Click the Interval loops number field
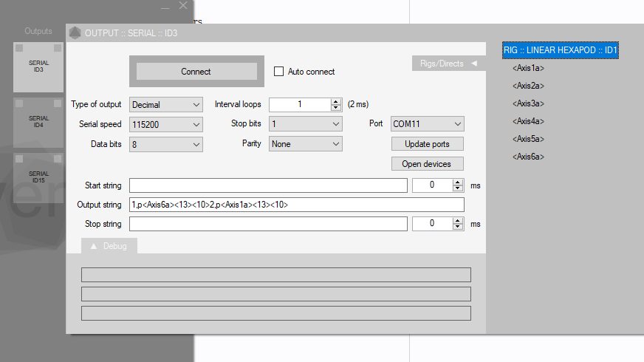 300,104
